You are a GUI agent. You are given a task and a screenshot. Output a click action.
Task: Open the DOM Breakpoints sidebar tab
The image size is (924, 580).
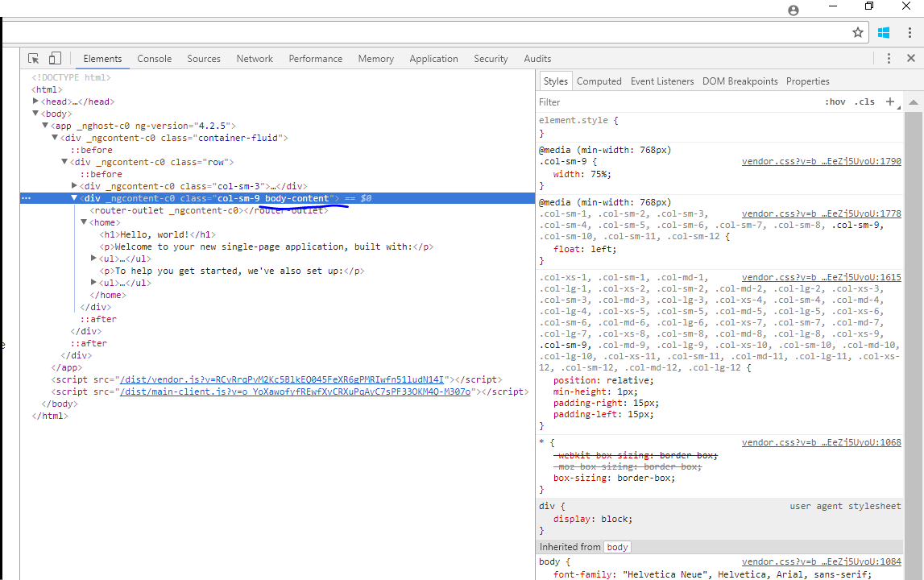[740, 81]
